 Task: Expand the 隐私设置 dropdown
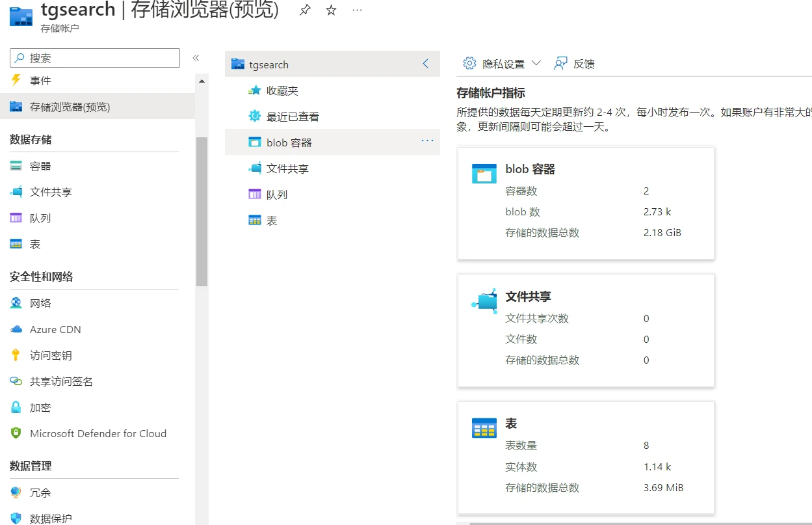pyautogui.click(x=502, y=64)
